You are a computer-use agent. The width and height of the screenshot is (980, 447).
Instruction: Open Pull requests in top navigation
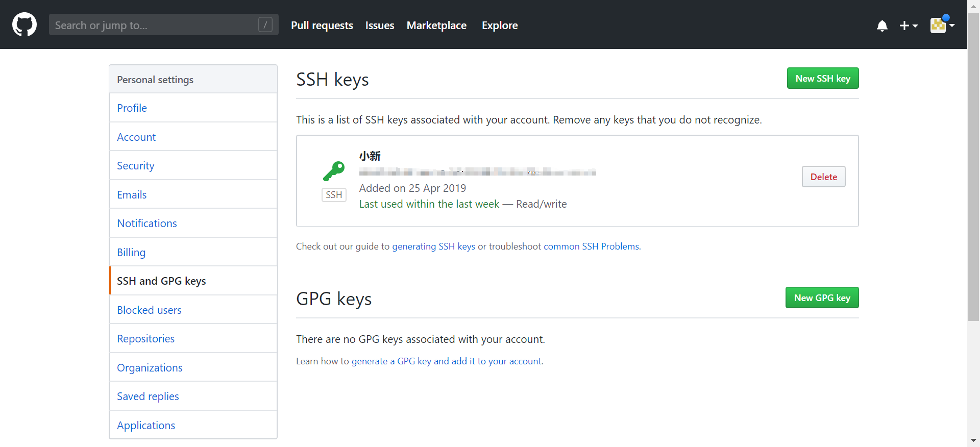point(322,26)
